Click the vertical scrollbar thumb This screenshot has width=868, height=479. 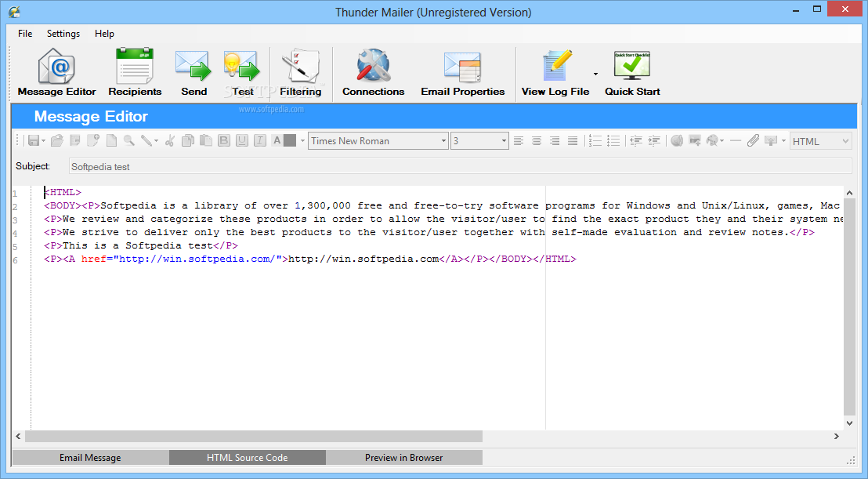click(x=850, y=307)
